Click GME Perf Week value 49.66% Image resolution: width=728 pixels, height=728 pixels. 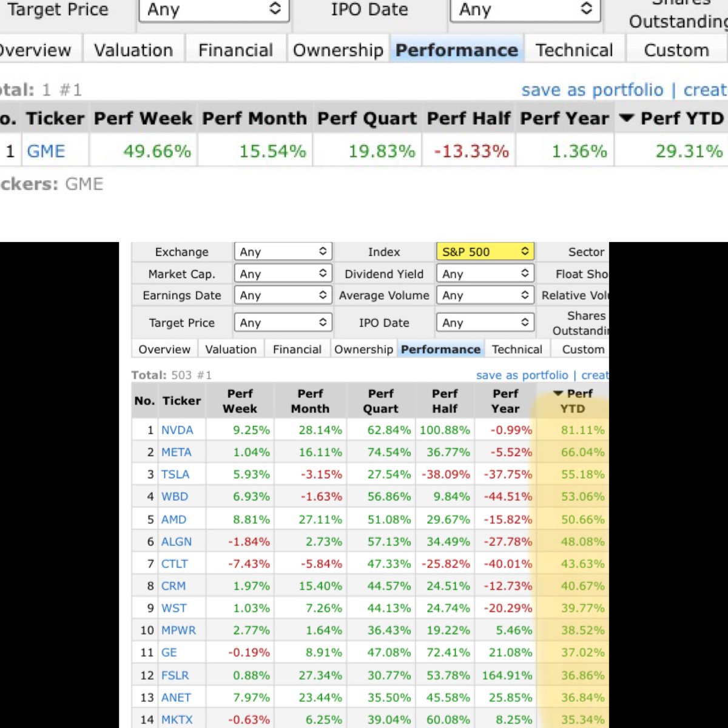tap(157, 151)
